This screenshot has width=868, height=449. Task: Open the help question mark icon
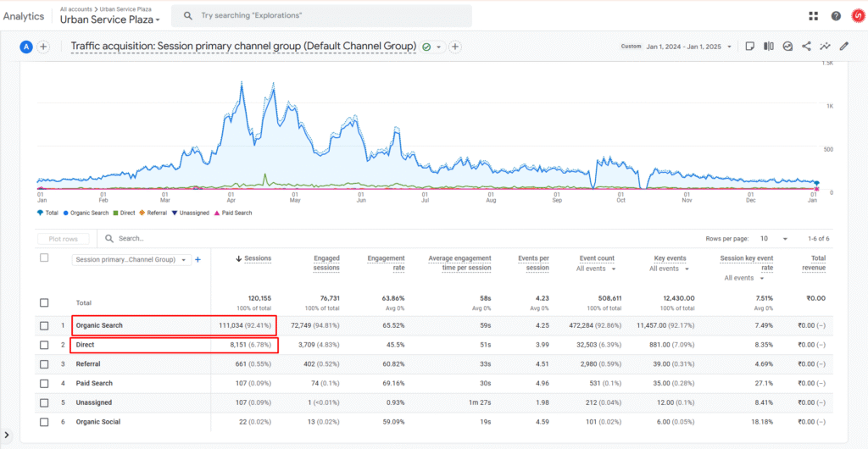[836, 16]
